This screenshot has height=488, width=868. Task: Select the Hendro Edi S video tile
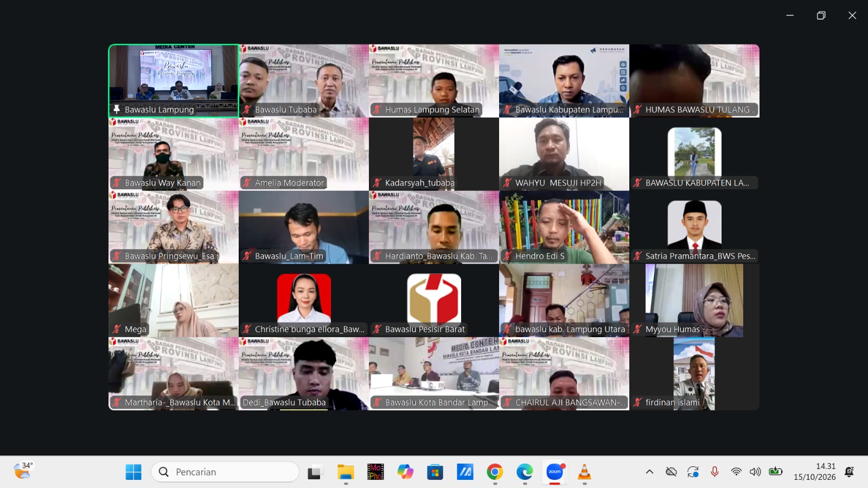tap(564, 227)
